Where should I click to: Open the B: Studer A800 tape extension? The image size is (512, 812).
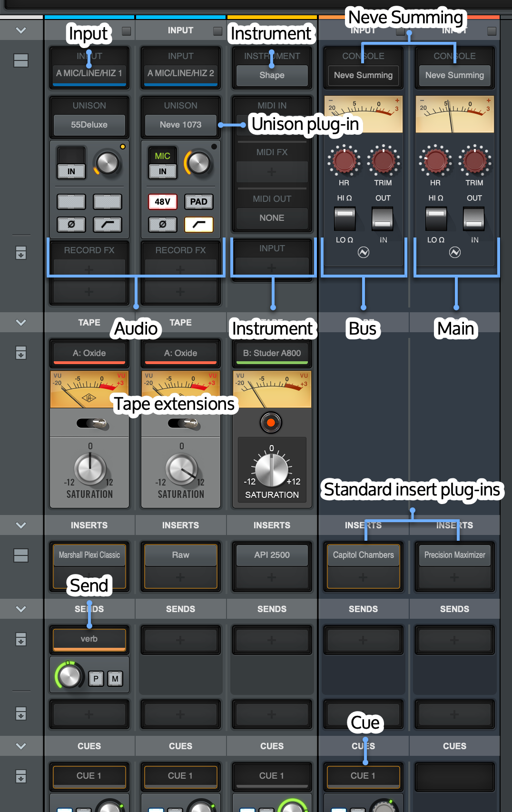272,353
